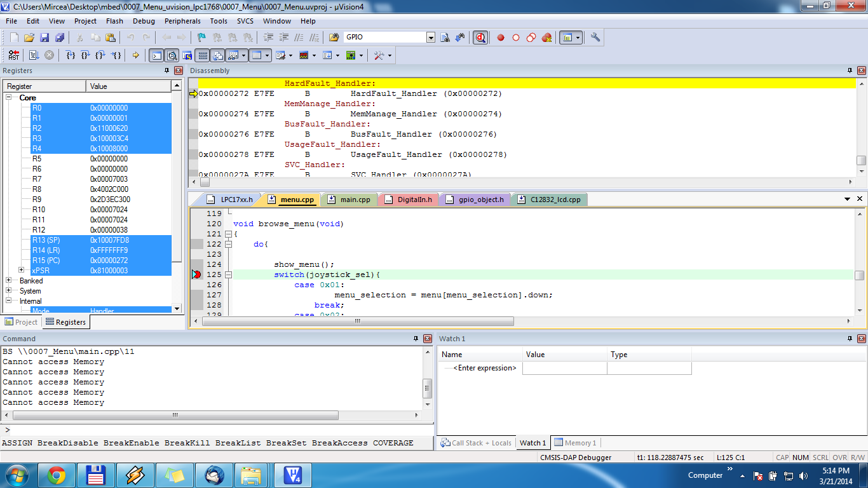
Task: Collapse the code fold at line 121
Action: pyautogui.click(x=228, y=234)
